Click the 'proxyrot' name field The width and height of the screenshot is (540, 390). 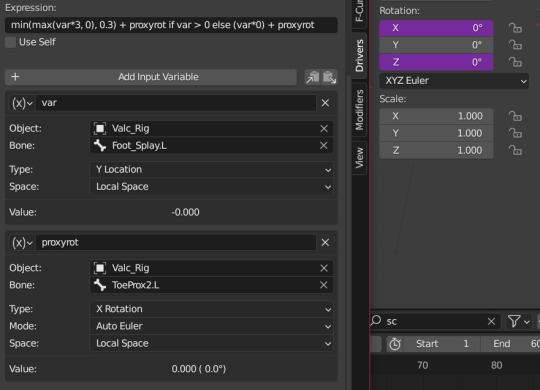tap(176, 243)
